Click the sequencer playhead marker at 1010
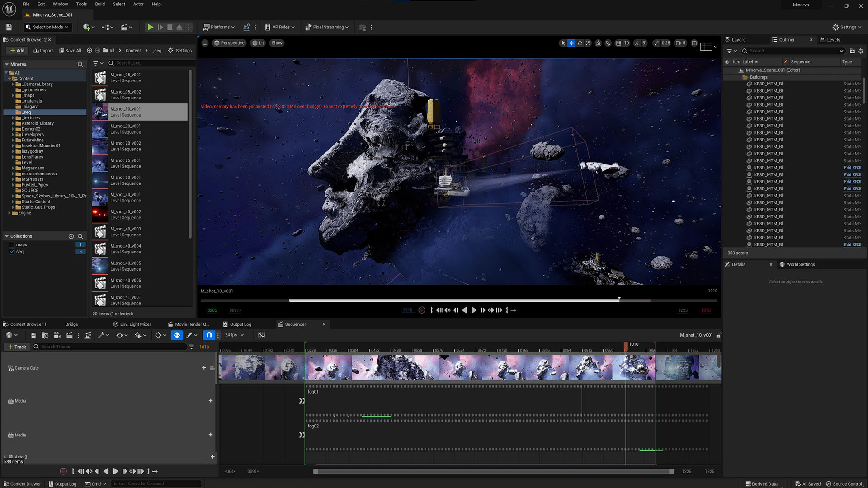The height and width of the screenshot is (488, 868). point(626,346)
